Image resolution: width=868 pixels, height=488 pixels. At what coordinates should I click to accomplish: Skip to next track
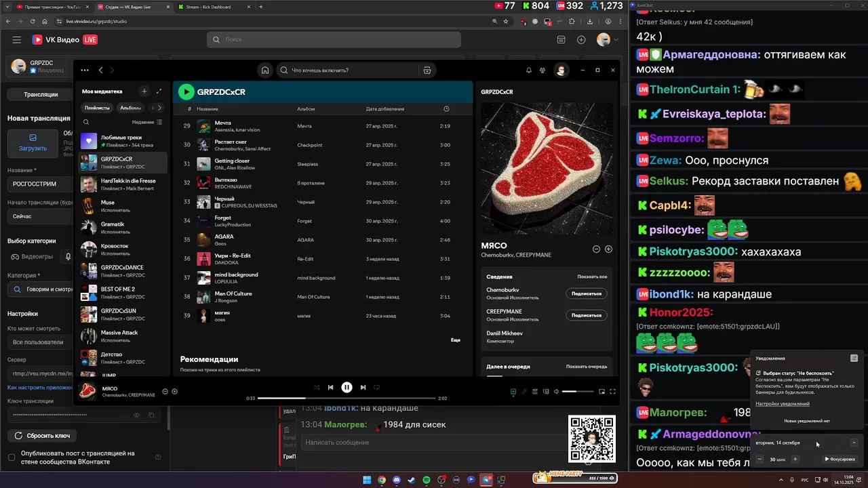pyautogui.click(x=363, y=387)
